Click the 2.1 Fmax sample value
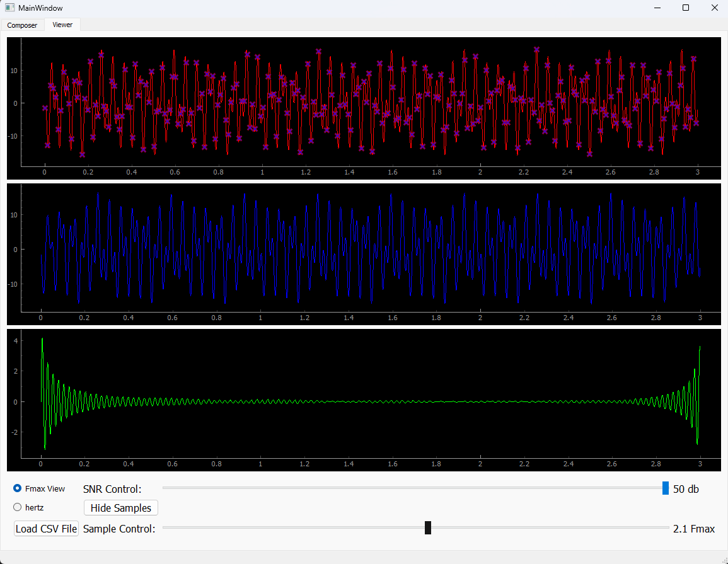Screen dimensions: 728x564 [x=693, y=529]
